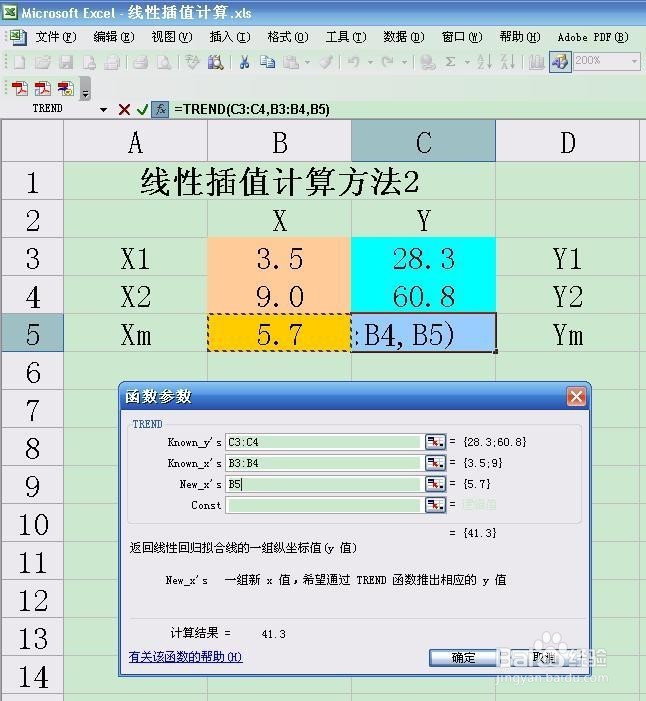Click the formula bar text =TREND(C3:C4,B3:B4,B5)
Screen dimensions: 646x701
pyautogui.click(x=252, y=110)
